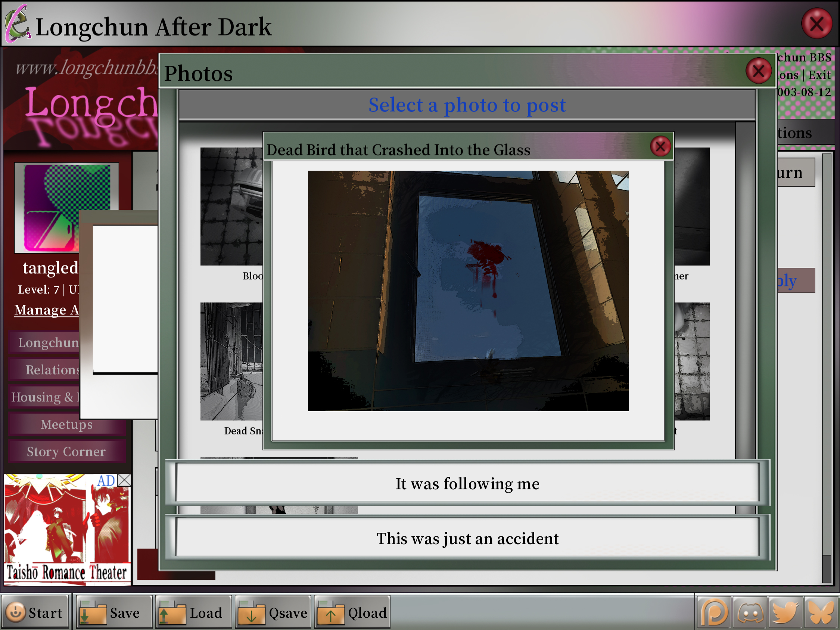Viewport: 840px width, 630px height.
Task: Click the Exit link at top right
Action: [819, 75]
